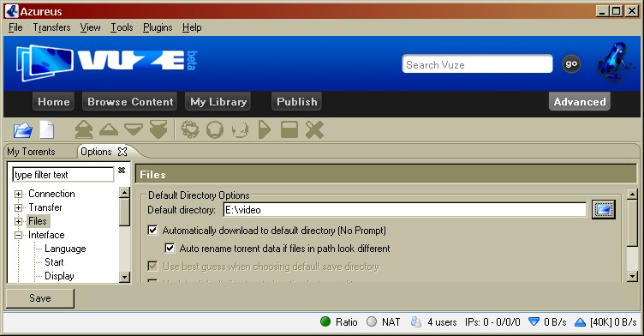The image size is (644, 336).
Task: Switch to the My Torrents tab
Action: point(31,152)
